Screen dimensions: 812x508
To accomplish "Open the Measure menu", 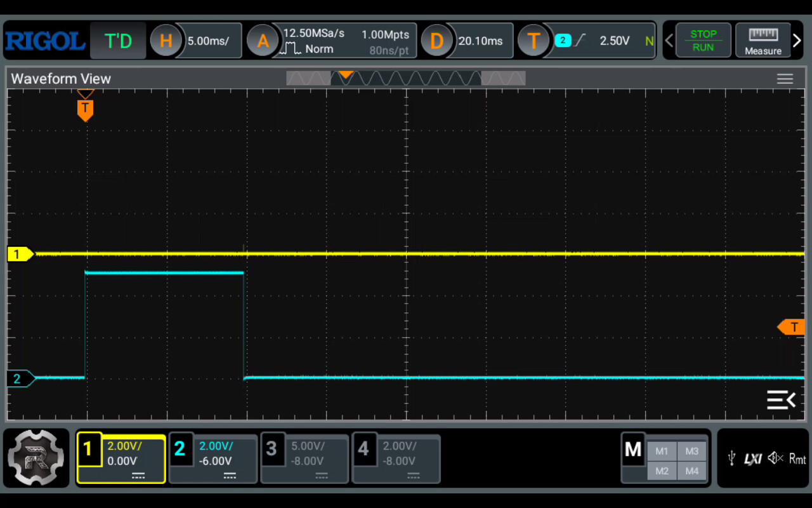I will (x=763, y=41).
